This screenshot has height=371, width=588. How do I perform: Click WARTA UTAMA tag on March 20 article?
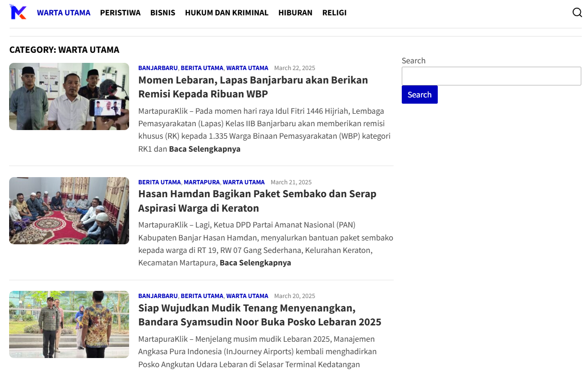(247, 296)
